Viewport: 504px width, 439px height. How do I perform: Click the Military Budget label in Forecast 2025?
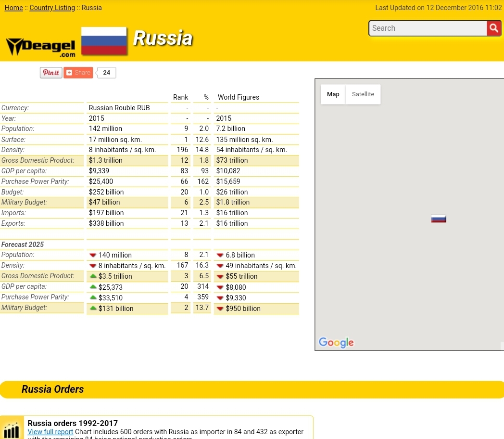[x=24, y=308]
